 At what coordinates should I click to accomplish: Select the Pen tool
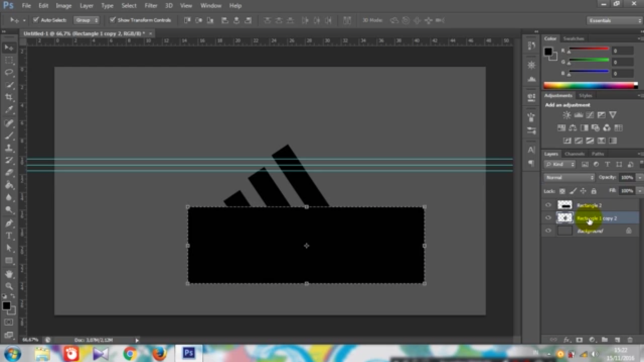click(9, 223)
